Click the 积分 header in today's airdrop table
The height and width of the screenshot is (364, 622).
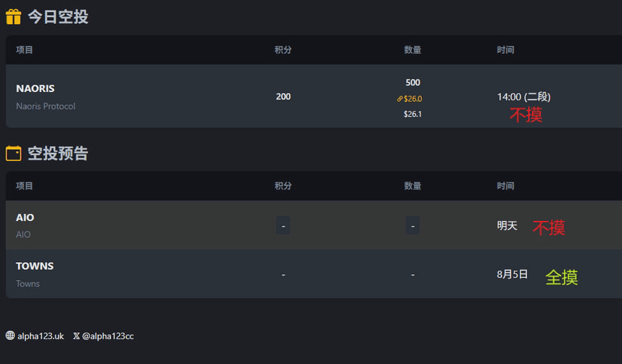pyautogui.click(x=283, y=49)
